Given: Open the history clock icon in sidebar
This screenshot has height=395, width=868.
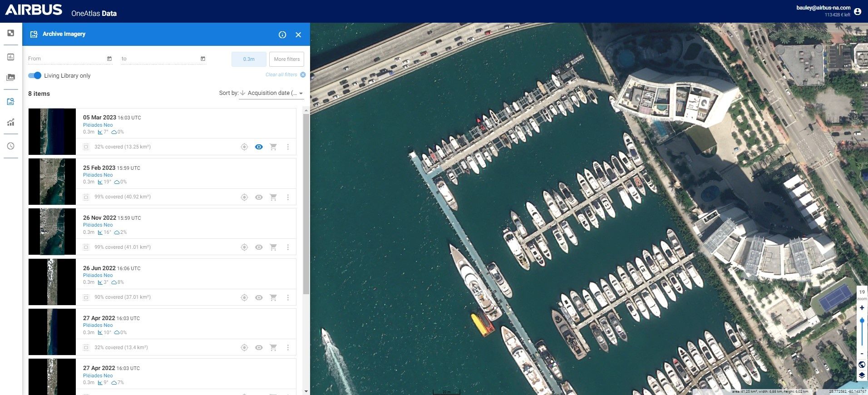Looking at the screenshot, I should pos(11,146).
